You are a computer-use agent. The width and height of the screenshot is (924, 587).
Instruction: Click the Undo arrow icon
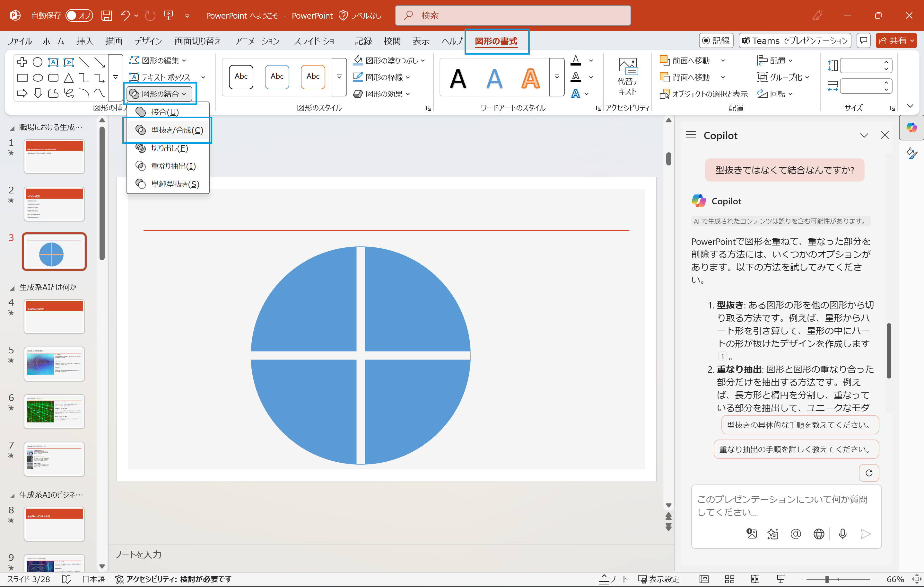[x=125, y=15]
